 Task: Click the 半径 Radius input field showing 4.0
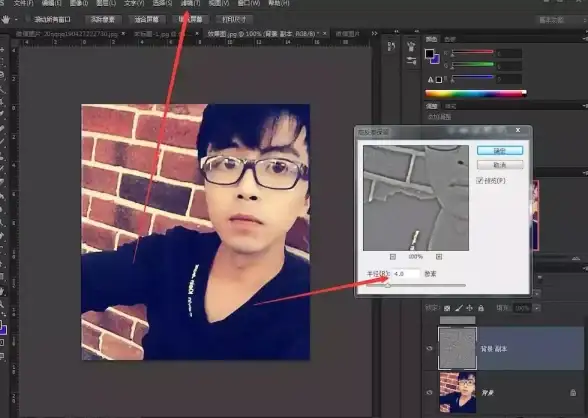point(406,274)
